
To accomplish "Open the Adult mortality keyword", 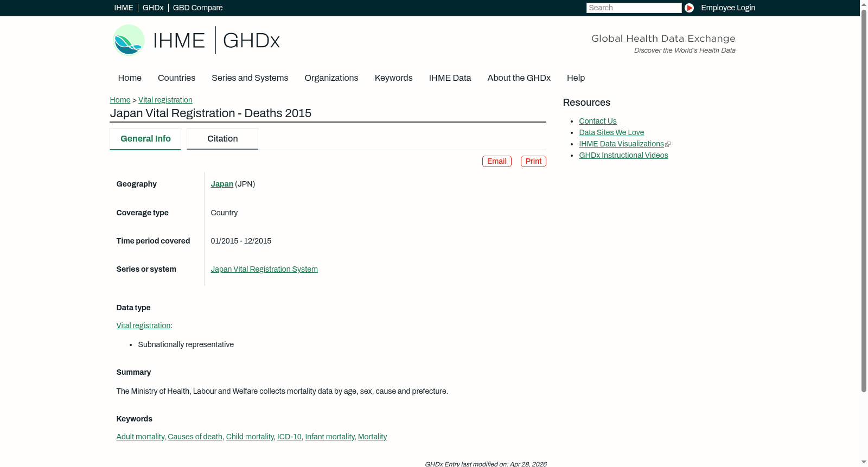I will click(140, 437).
